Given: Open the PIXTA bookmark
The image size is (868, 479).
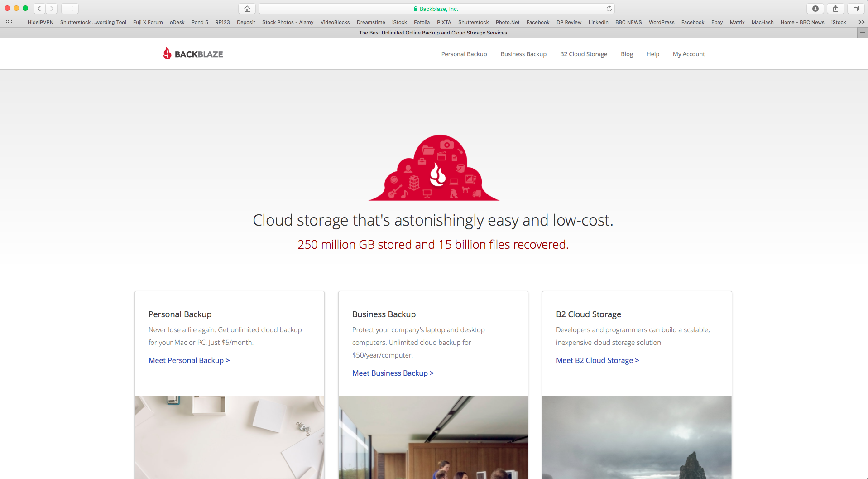Looking at the screenshot, I should tap(444, 22).
